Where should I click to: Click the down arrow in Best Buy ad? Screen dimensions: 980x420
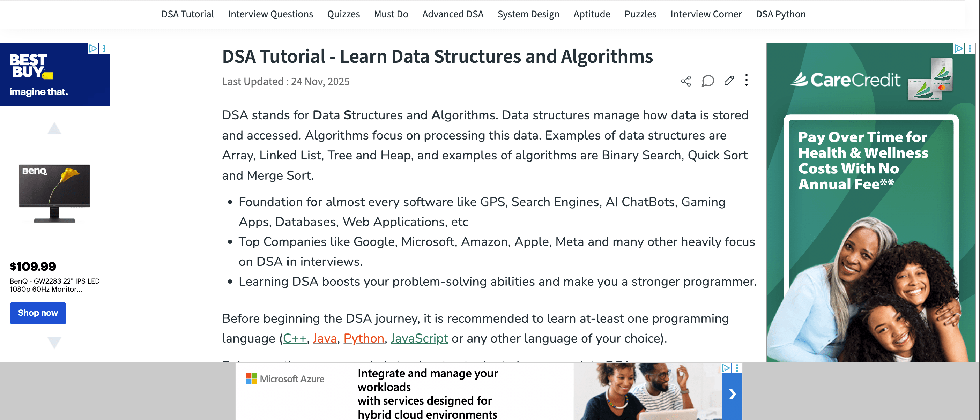(54, 343)
